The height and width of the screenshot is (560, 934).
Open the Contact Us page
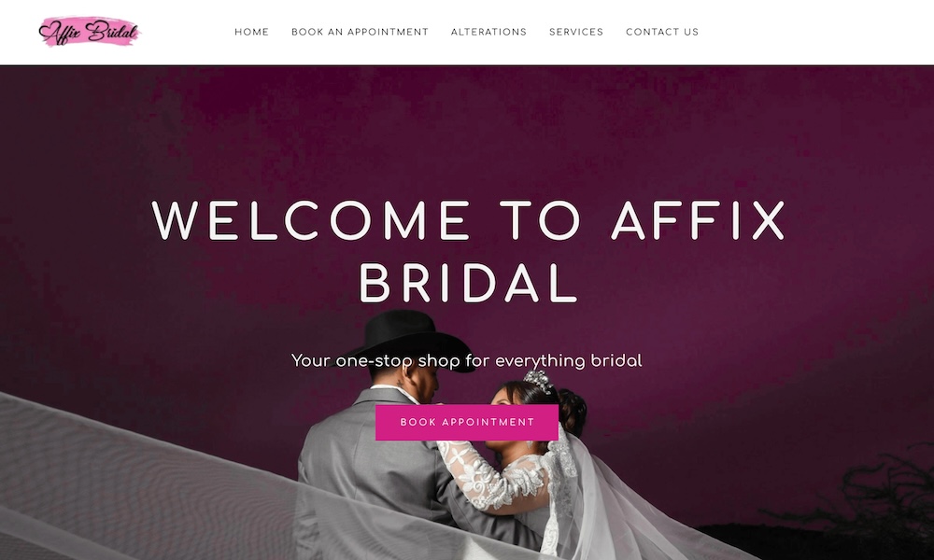click(662, 32)
